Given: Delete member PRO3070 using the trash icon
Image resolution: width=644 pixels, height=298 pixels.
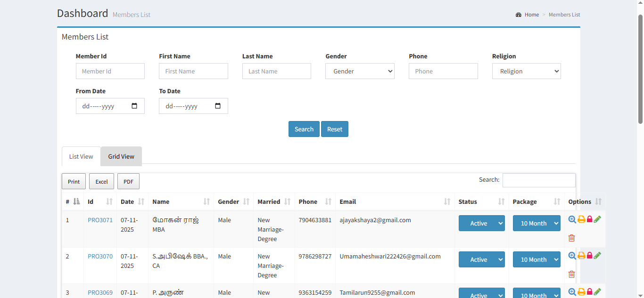Looking at the screenshot, I should point(572,274).
